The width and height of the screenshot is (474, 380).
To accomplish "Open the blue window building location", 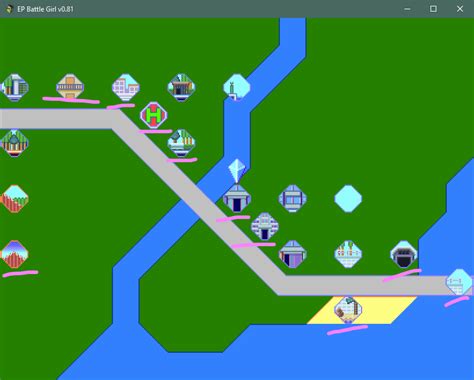I will pyautogui.click(x=292, y=199).
